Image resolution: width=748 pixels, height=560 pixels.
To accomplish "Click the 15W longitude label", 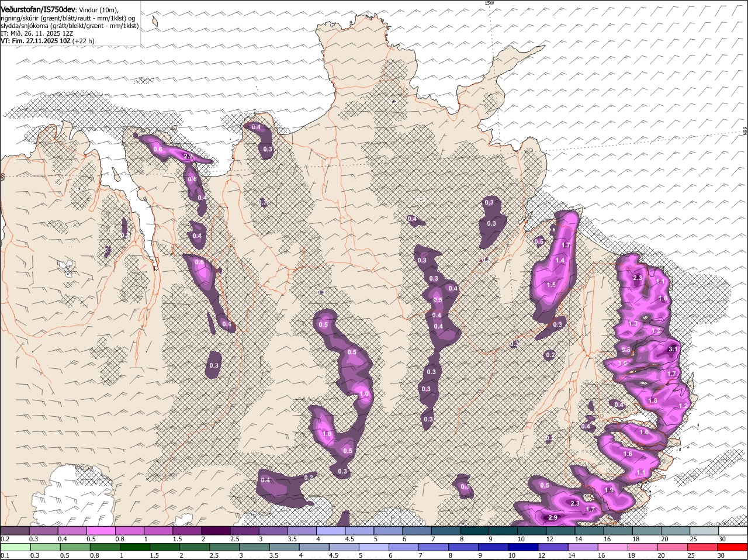I will [x=489, y=3].
